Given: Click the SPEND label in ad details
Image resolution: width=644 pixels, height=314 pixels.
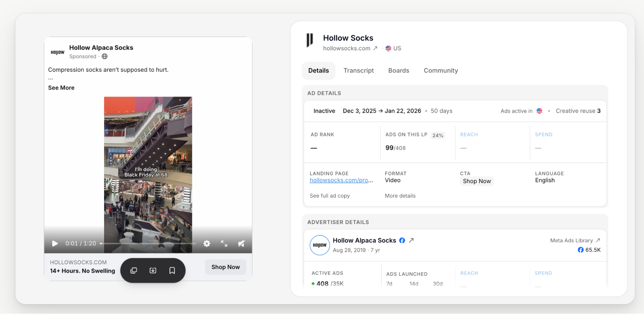Looking at the screenshot, I should click(543, 134).
